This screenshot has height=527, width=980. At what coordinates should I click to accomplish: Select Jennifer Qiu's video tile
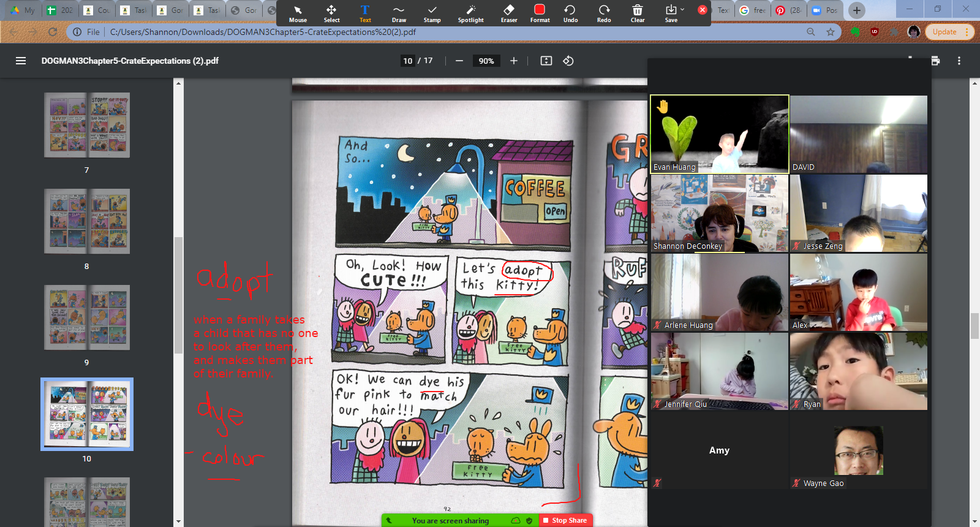point(720,371)
